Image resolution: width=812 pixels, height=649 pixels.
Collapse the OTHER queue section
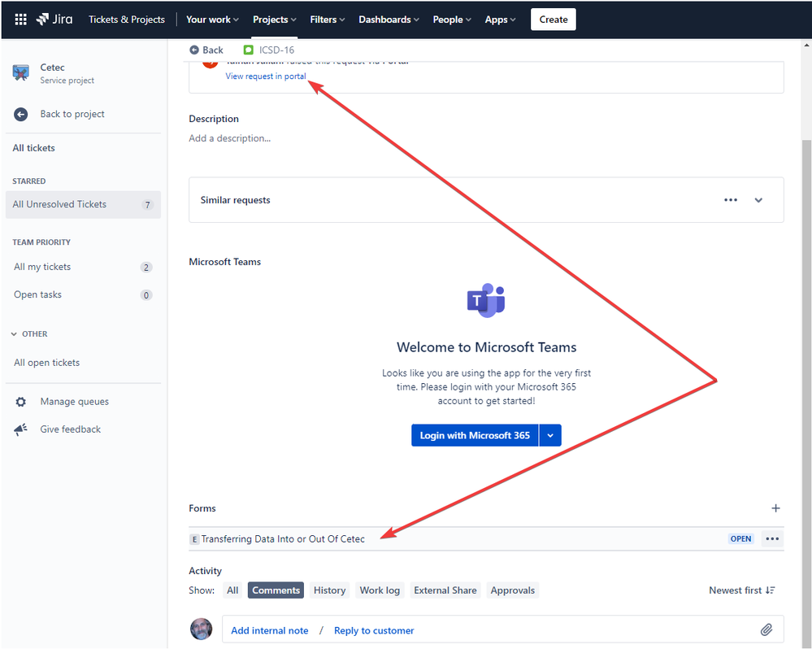click(30, 334)
